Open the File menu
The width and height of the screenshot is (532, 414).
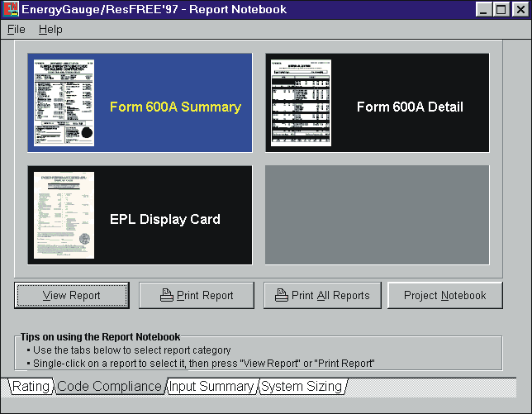(17, 30)
